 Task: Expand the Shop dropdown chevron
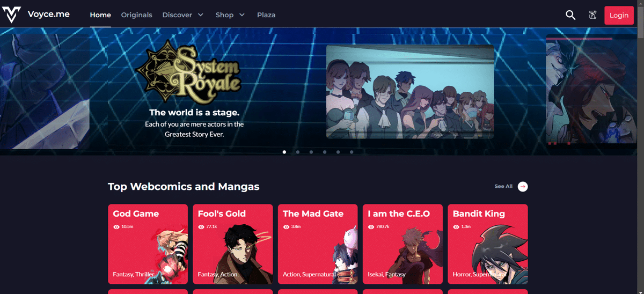(x=242, y=15)
